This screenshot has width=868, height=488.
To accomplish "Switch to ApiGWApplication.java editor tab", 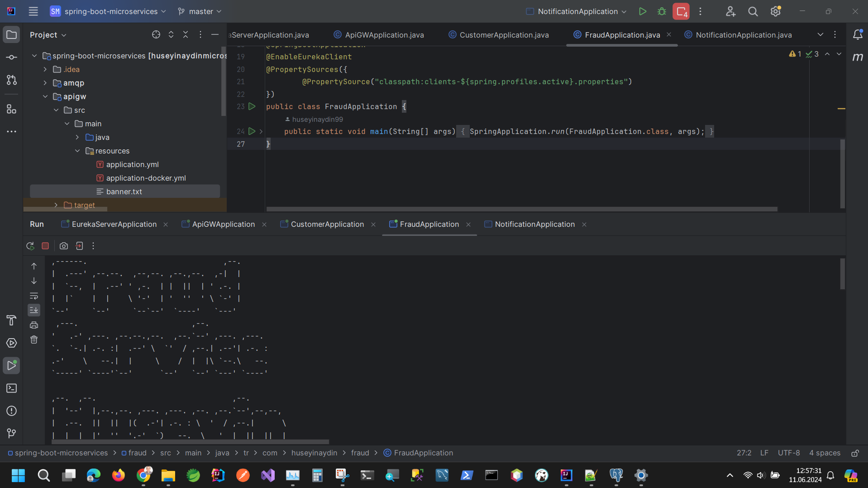I will [379, 35].
